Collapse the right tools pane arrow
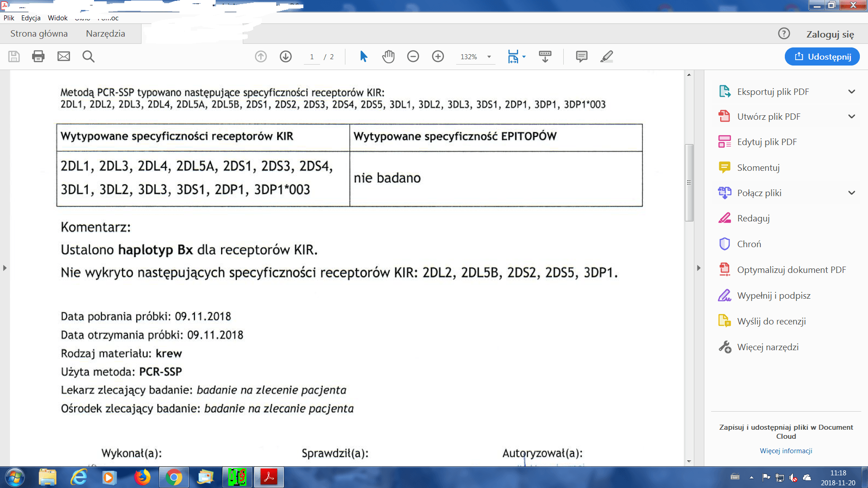Viewport: 868px width, 488px height. pos(698,268)
